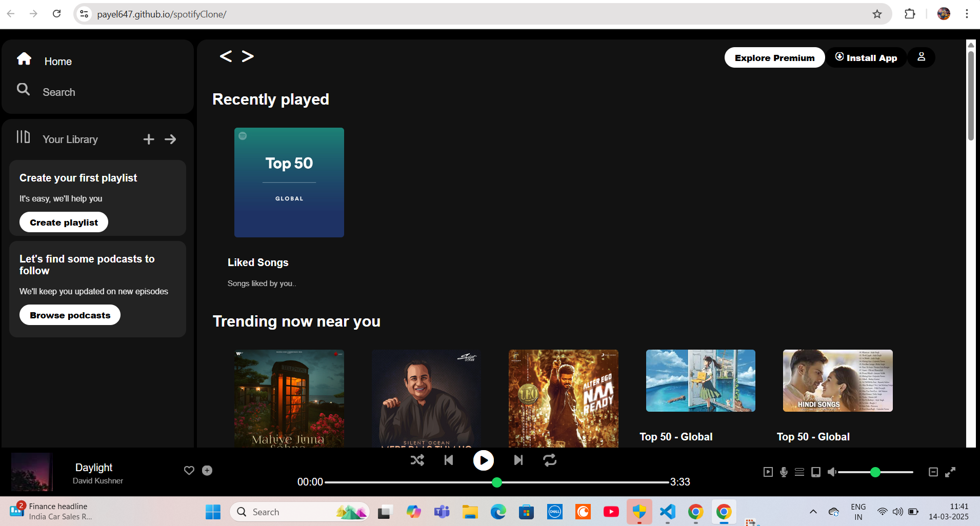Open the queue list icon
This screenshot has height=526, width=980.
pos(799,472)
